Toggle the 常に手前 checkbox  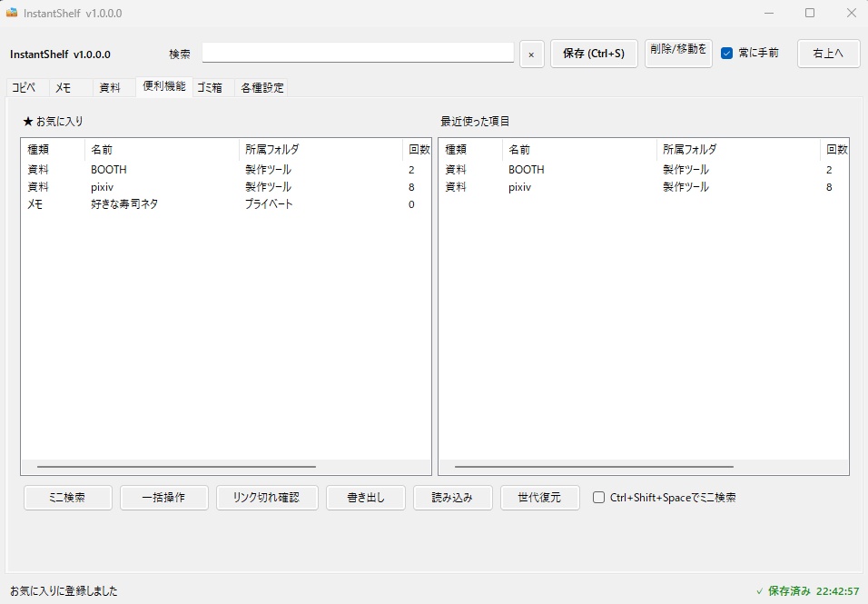tap(727, 54)
